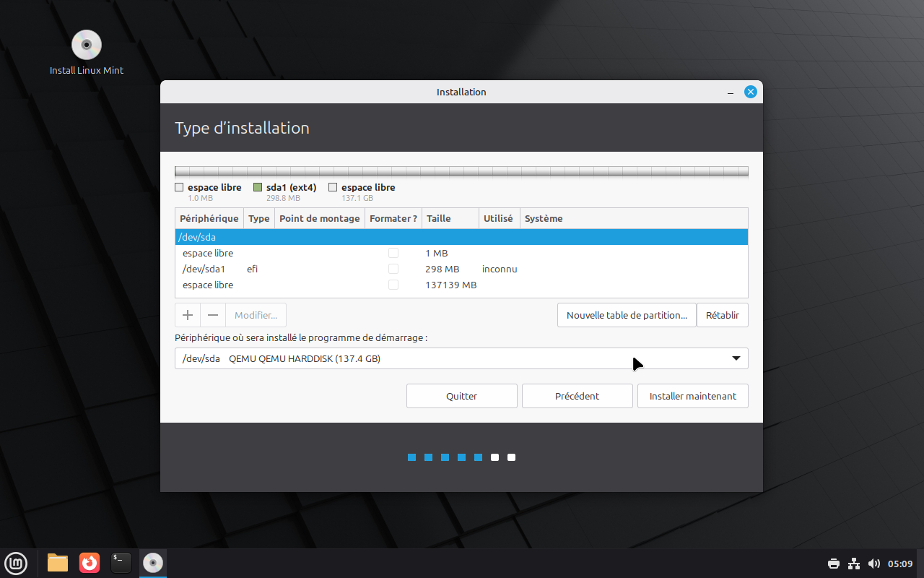Open the Install Linux Mint desktop icon
Viewport: 924px width, 578px height.
point(87,52)
